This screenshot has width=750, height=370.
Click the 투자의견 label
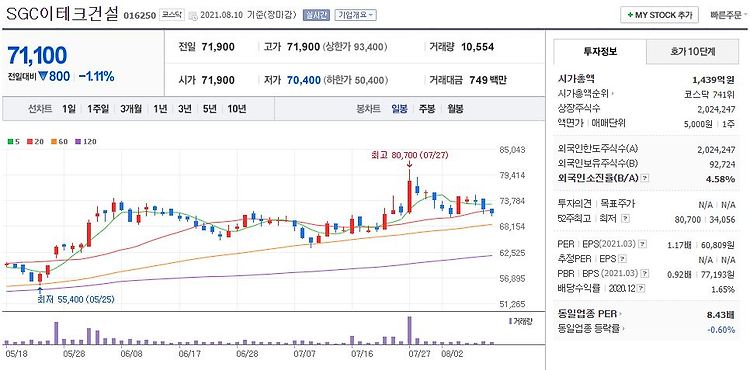coord(574,204)
